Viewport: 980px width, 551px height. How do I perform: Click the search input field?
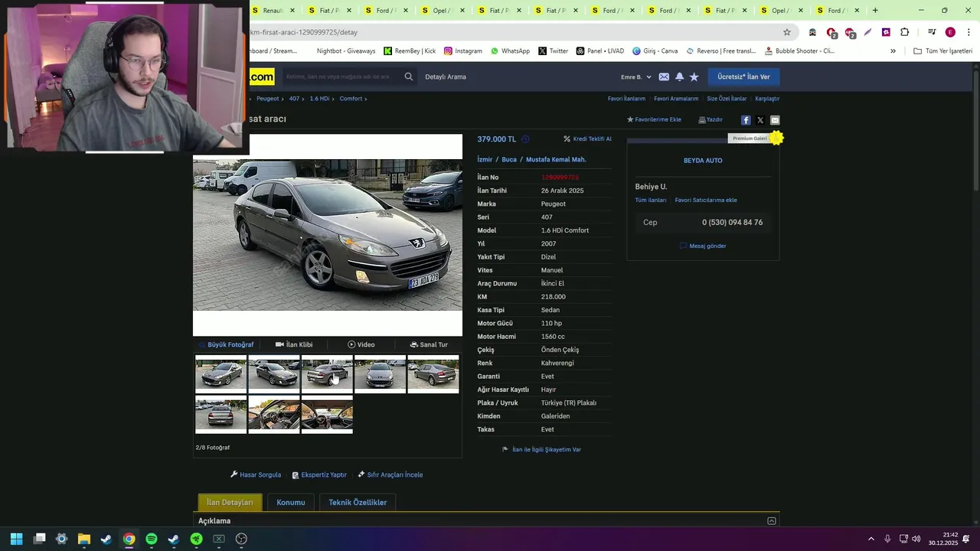[341, 77]
